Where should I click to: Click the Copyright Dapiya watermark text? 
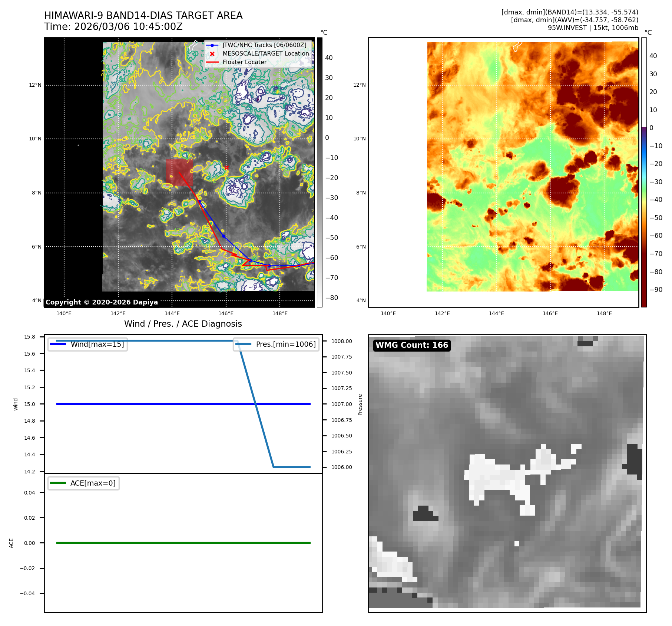click(x=102, y=302)
